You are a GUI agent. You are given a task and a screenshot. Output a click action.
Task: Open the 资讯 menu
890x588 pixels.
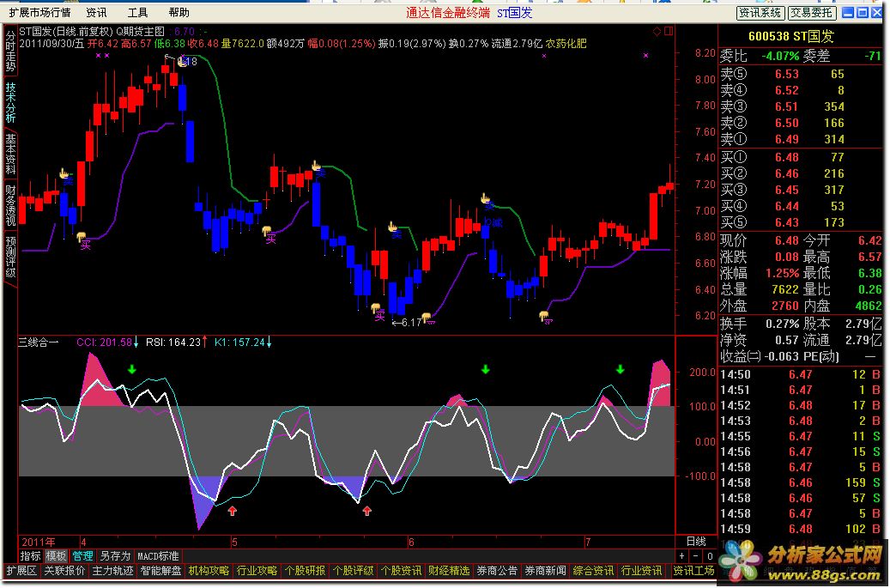[96, 13]
